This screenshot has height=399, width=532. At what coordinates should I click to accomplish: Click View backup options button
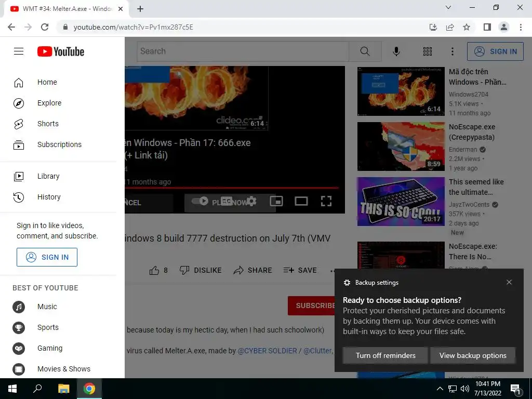(x=473, y=355)
